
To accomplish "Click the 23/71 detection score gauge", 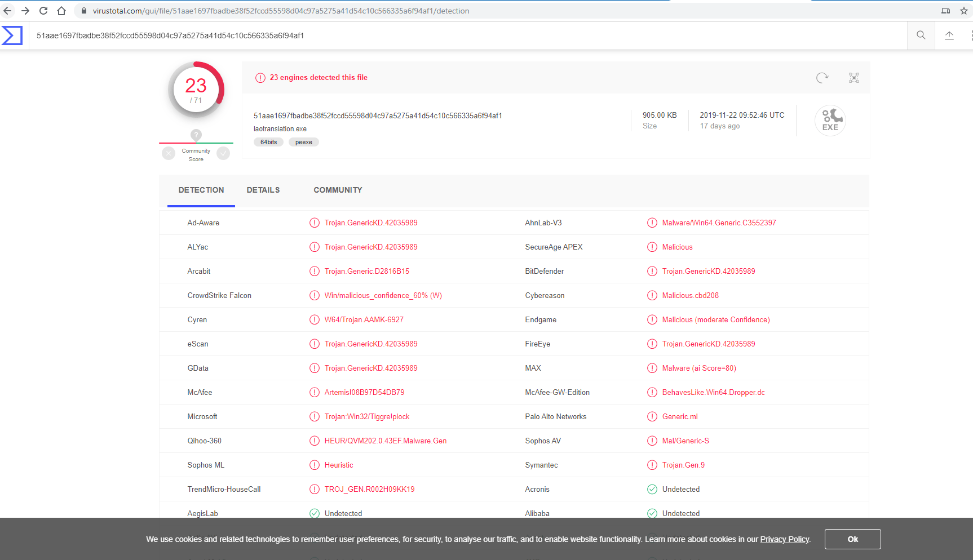I will (196, 90).
